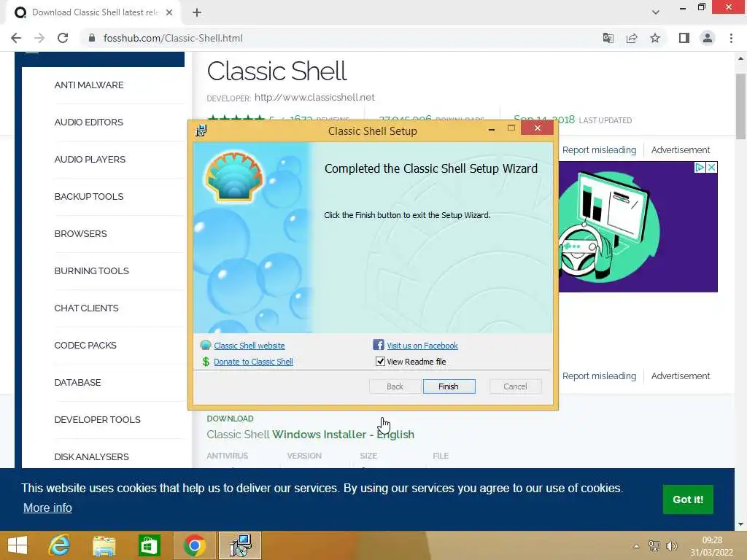Open a new Chrome tab
Viewport: 747px width, 560px height.
(197, 12)
